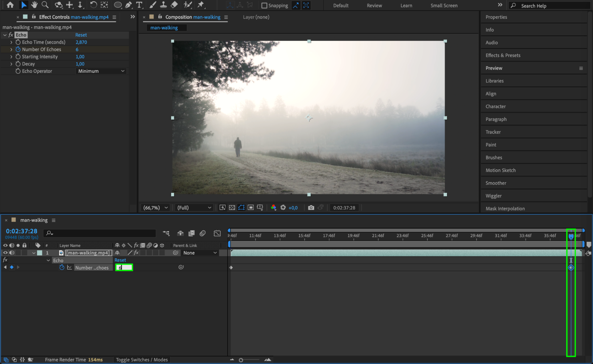Switch to the Review workspace
Viewport: 593px width, 364px height.
(374, 6)
